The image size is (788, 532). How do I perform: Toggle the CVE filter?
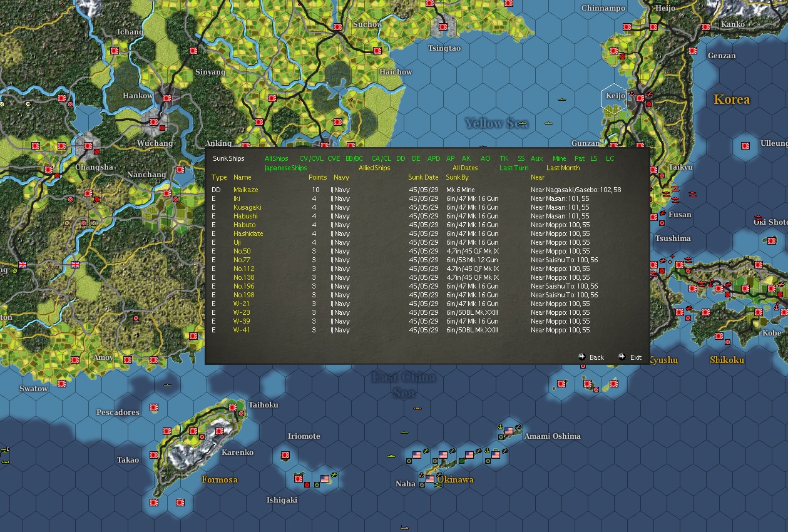tap(334, 159)
